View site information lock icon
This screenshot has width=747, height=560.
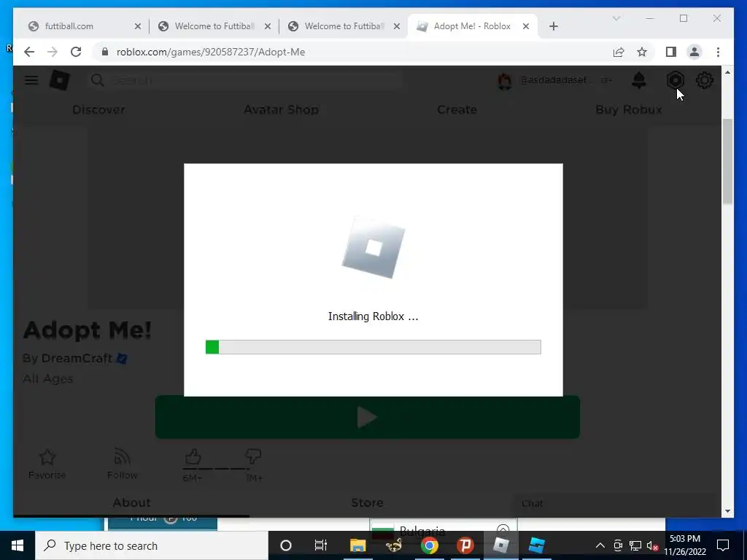pos(105,52)
